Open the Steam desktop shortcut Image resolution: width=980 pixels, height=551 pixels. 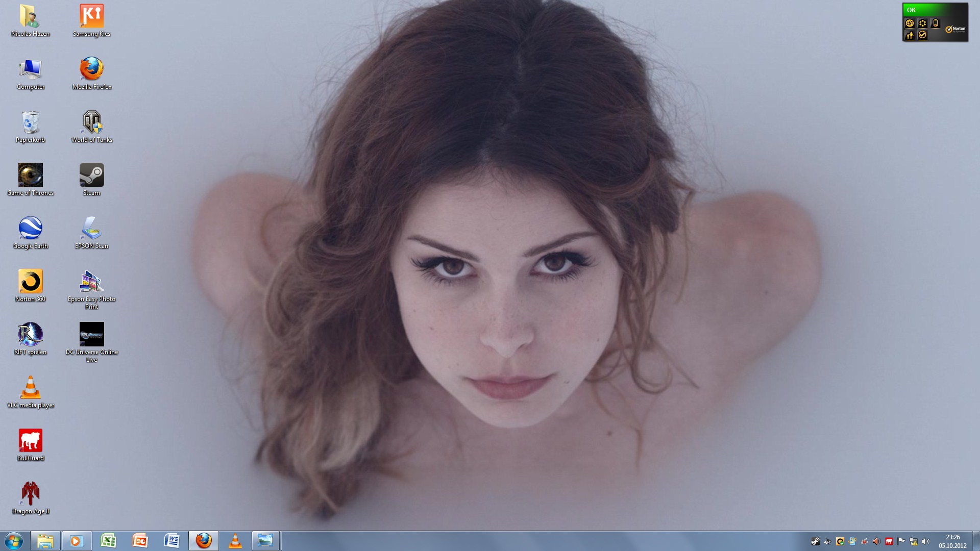92,176
